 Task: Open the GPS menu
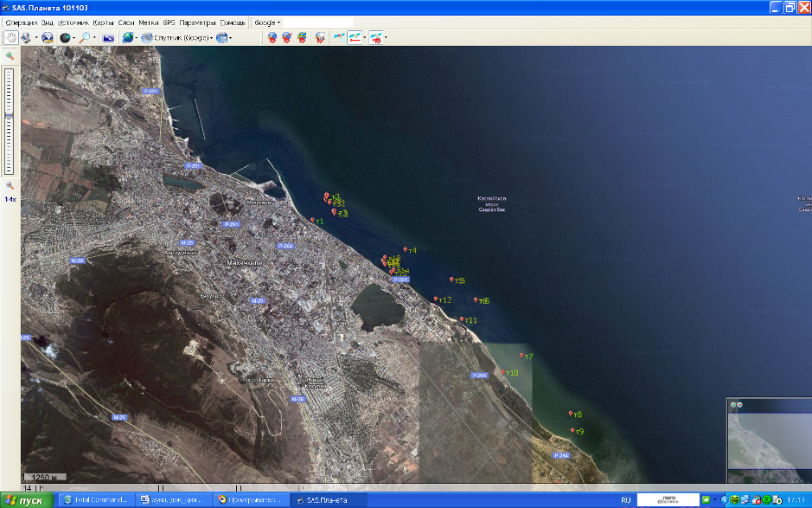click(x=169, y=23)
